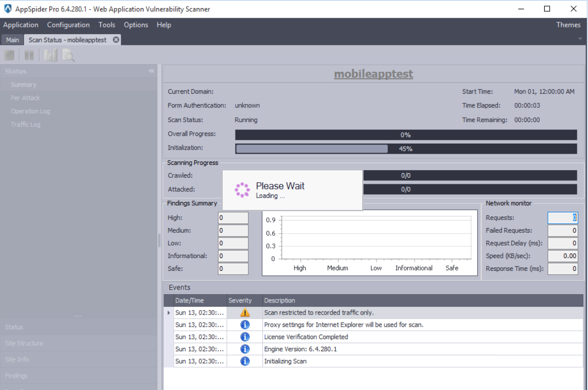
Task: Open Operation Log in the Status panel
Action: (x=31, y=112)
